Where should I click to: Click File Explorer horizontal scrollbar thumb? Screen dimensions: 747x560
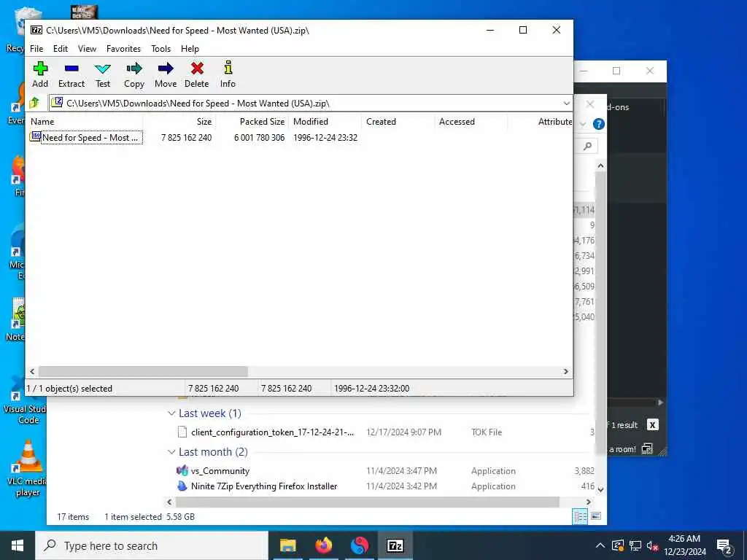point(368,502)
